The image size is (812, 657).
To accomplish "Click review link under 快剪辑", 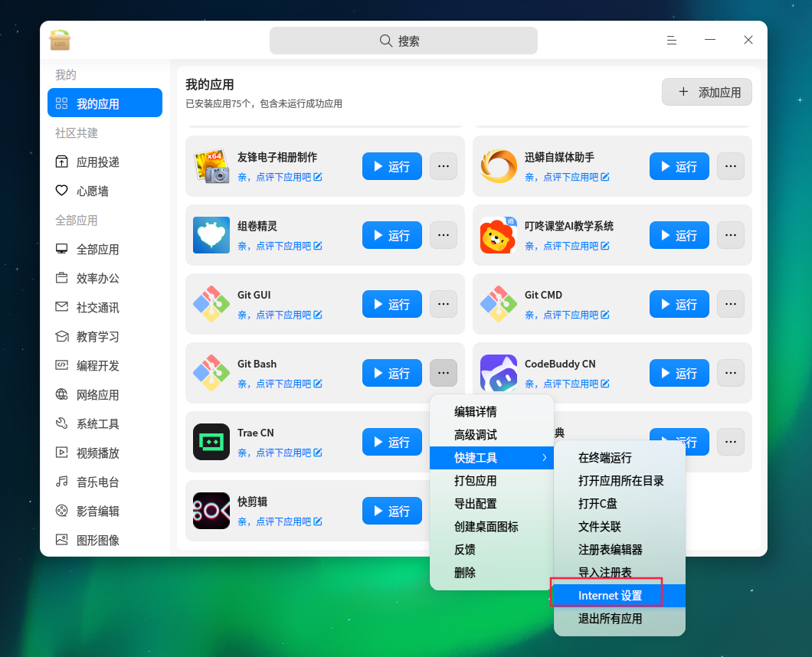I will (x=280, y=521).
